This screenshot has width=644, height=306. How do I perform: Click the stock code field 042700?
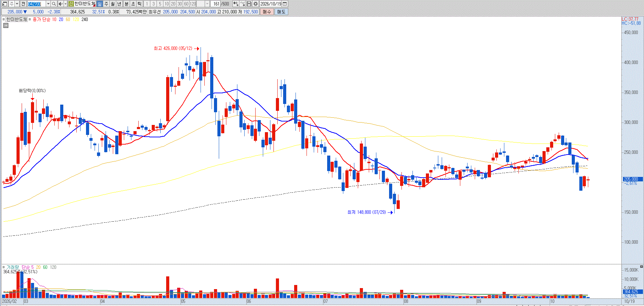(36, 4)
